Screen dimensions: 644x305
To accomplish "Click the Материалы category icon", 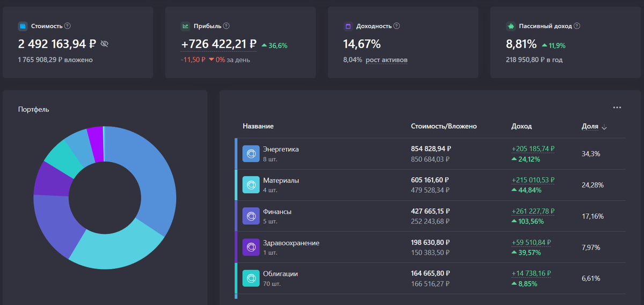I will click(251, 185).
